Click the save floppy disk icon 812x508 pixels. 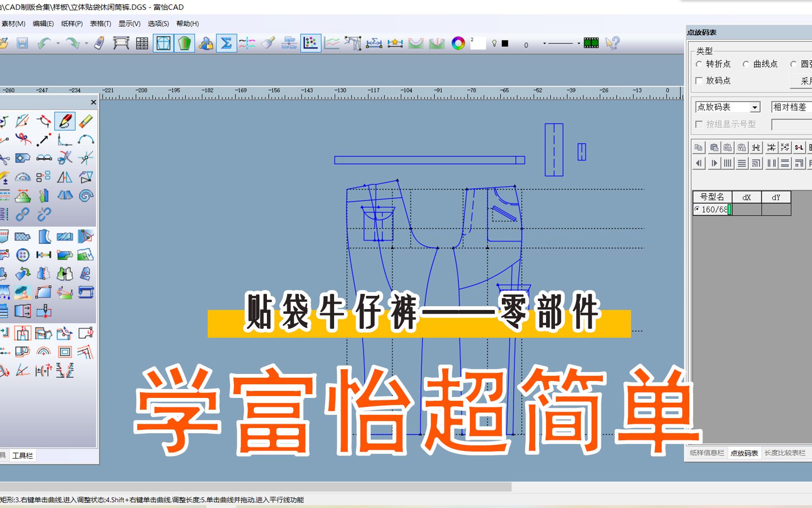pyautogui.click(x=22, y=43)
